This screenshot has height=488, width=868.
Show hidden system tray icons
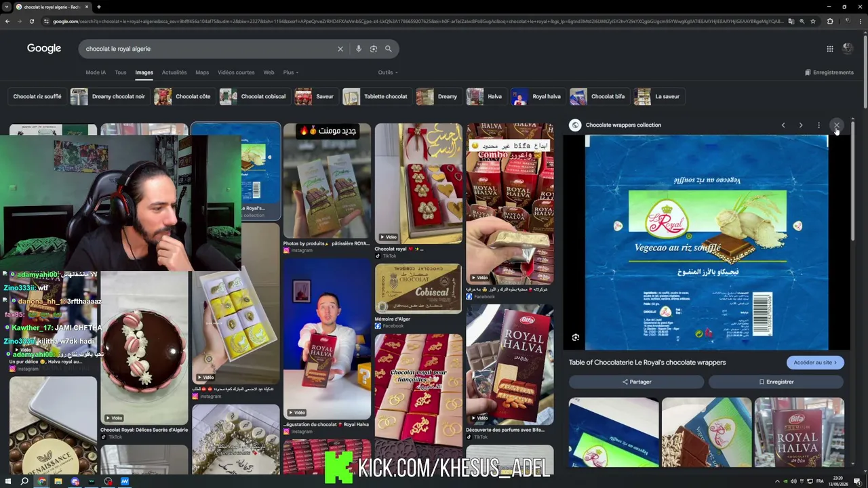(777, 481)
